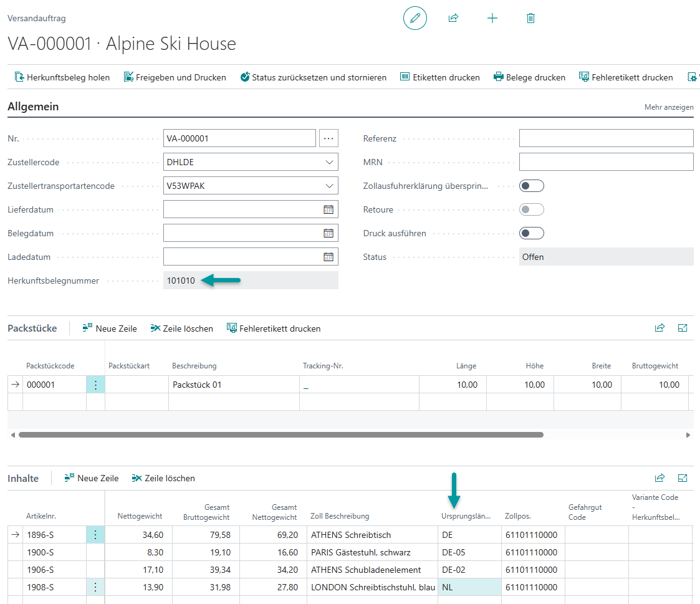
Task: Click the trash delete icon in header
Action: (530, 19)
